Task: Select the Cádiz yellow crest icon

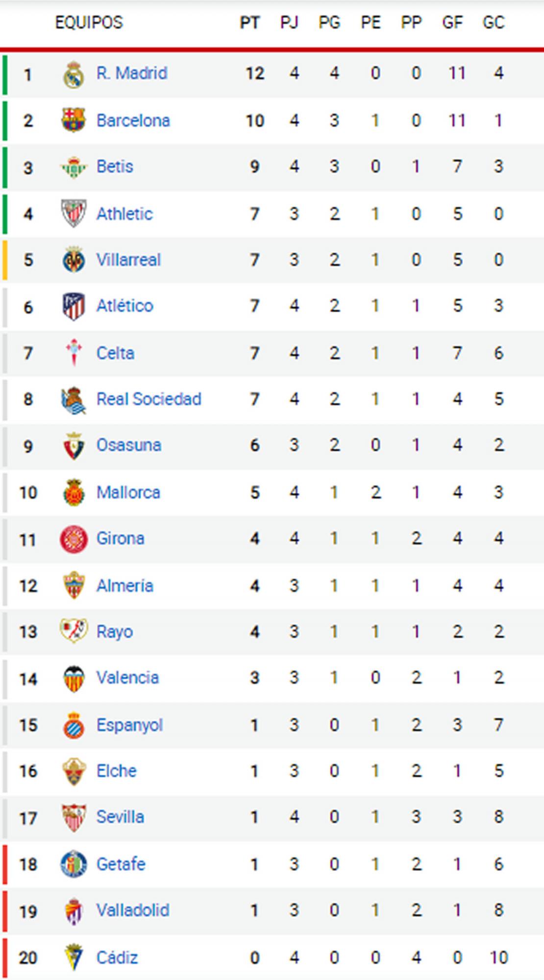Action: (74, 957)
